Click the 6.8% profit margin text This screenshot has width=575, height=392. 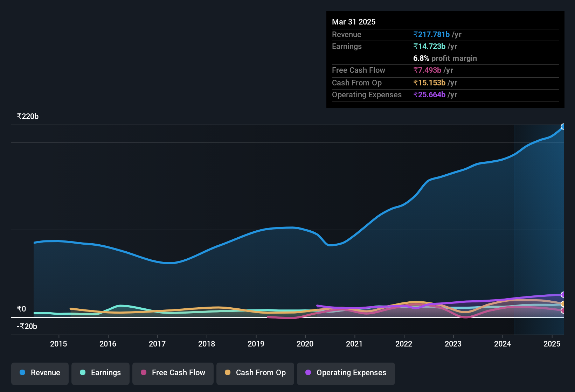click(x=445, y=58)
